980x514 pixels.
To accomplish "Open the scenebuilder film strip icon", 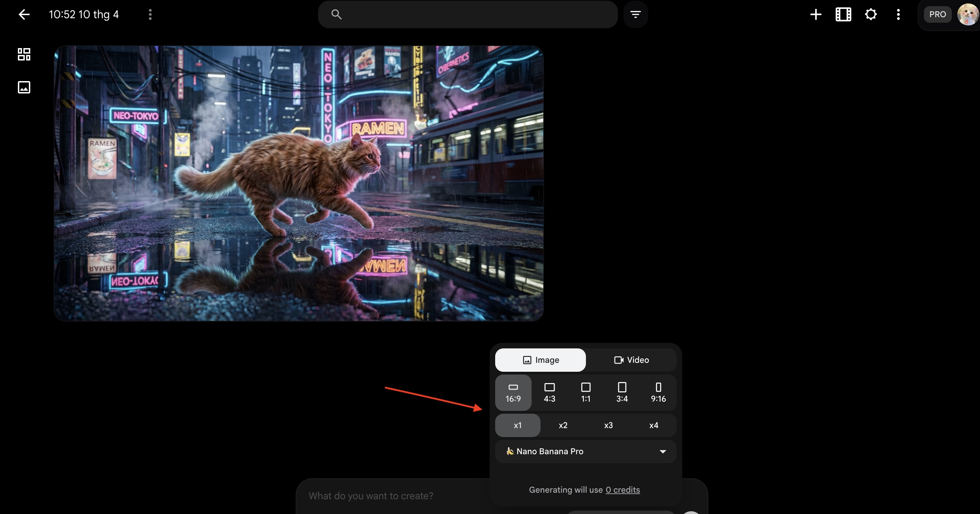I will (x=843, y=14).
